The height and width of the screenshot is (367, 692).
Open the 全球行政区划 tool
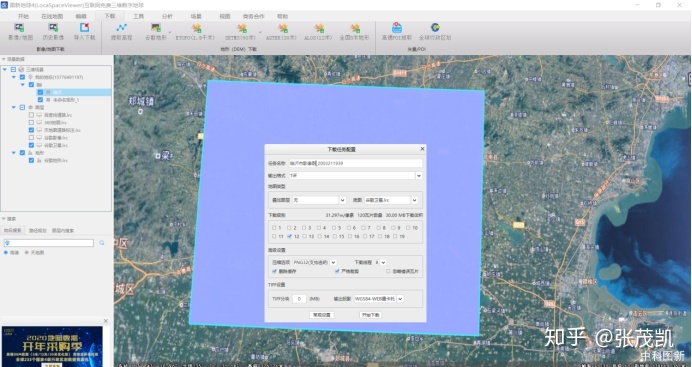pos(435,32)
